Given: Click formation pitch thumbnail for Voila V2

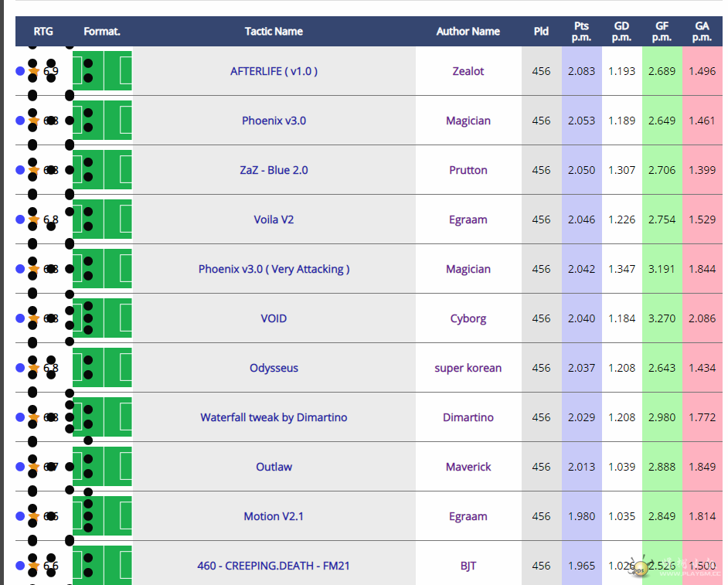Looking at the screenshot, I should click(102, 219).
